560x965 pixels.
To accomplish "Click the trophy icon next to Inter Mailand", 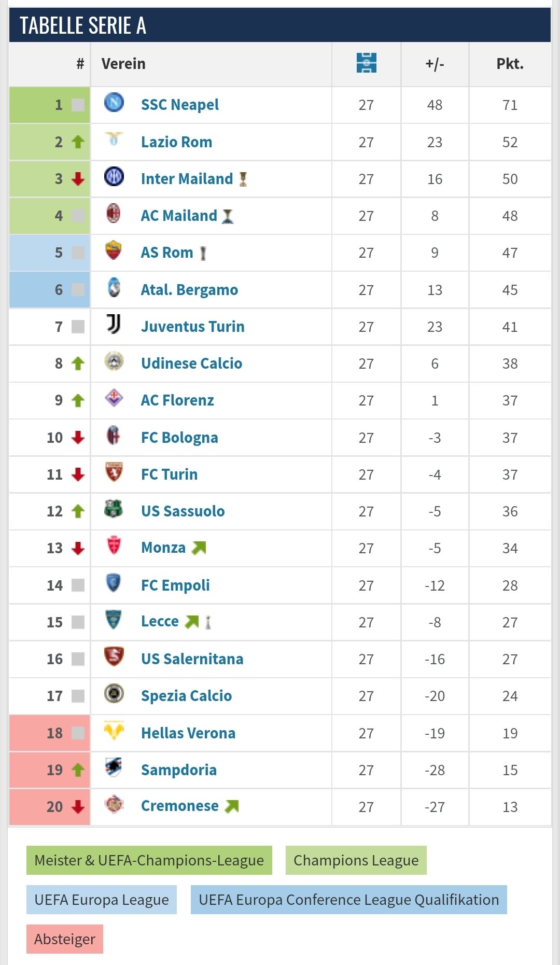I will tap(243, 179).
